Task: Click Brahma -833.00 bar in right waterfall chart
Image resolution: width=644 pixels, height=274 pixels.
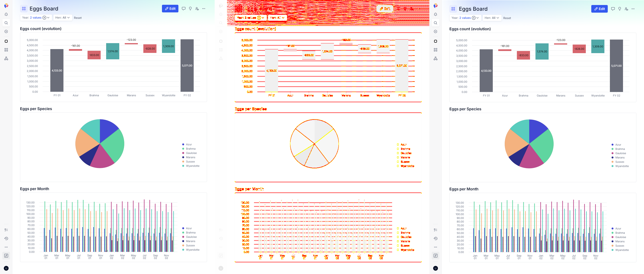Action: pos(523,55)
